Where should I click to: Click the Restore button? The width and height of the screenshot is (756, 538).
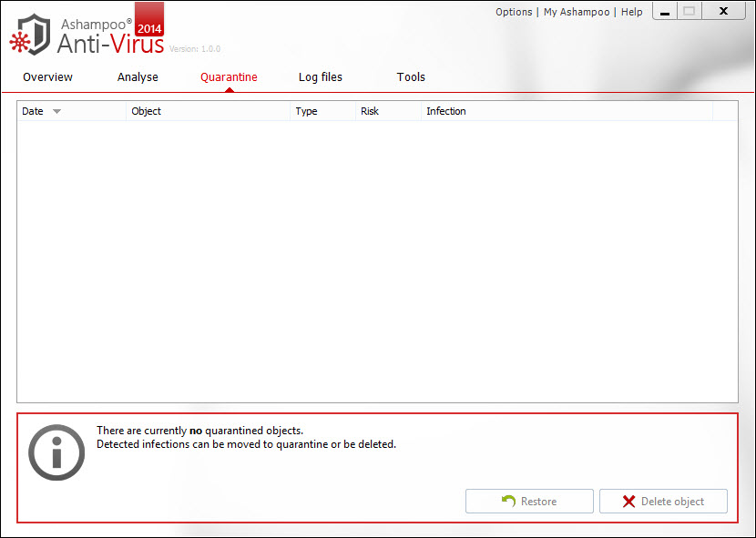[x=529, y=502]
